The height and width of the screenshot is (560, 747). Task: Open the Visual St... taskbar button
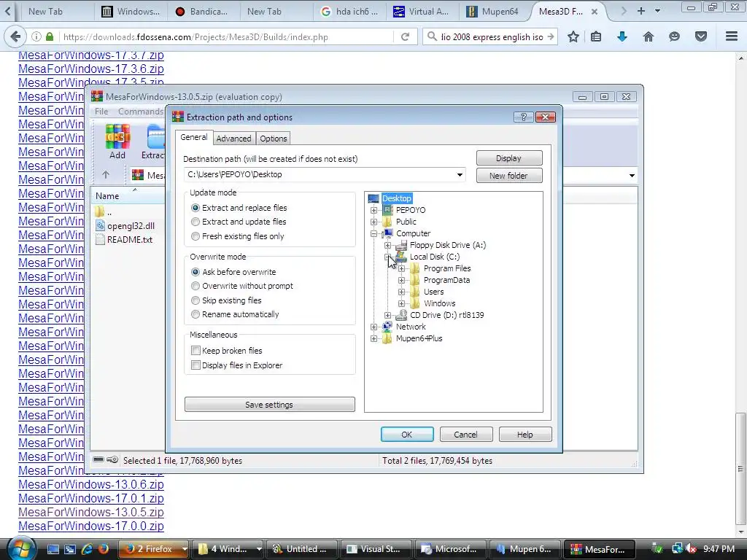click(374, 549)
